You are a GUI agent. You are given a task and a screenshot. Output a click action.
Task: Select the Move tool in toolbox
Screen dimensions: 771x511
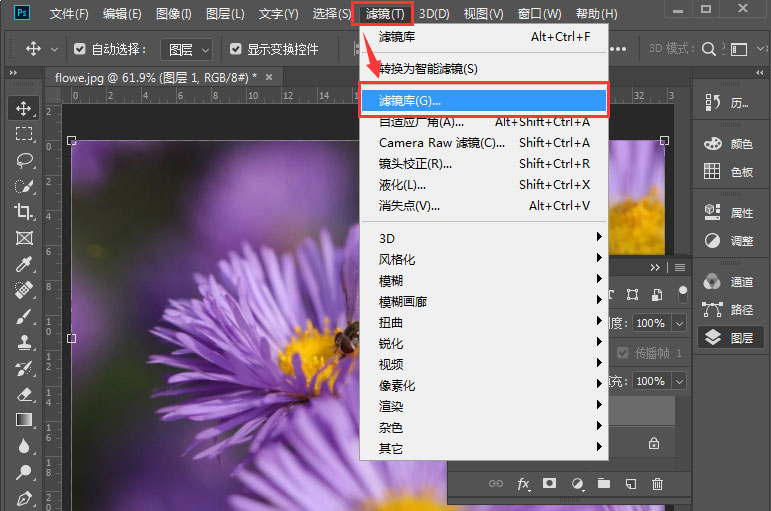23,108
